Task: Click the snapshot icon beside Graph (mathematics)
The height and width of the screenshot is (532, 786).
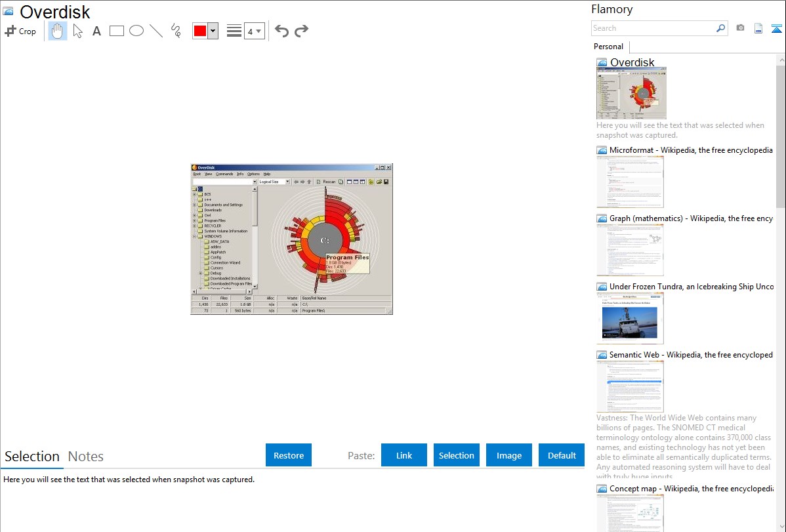Action: click(602, 218)
